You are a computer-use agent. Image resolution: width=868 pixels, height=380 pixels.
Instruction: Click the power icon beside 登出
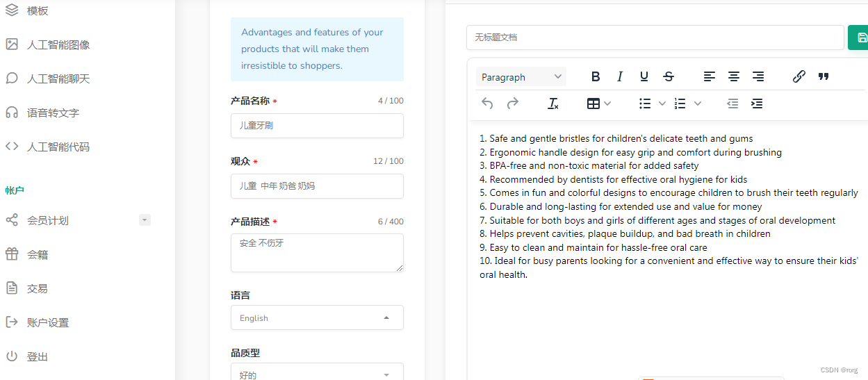(x=12, y=356)
